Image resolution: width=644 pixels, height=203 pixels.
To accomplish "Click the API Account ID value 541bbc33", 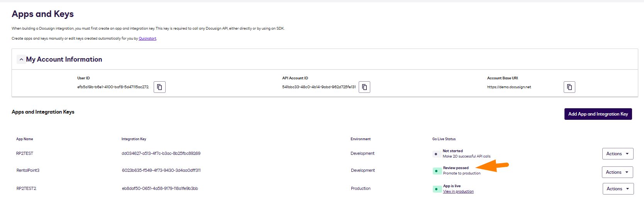I will tap(319, 87).
